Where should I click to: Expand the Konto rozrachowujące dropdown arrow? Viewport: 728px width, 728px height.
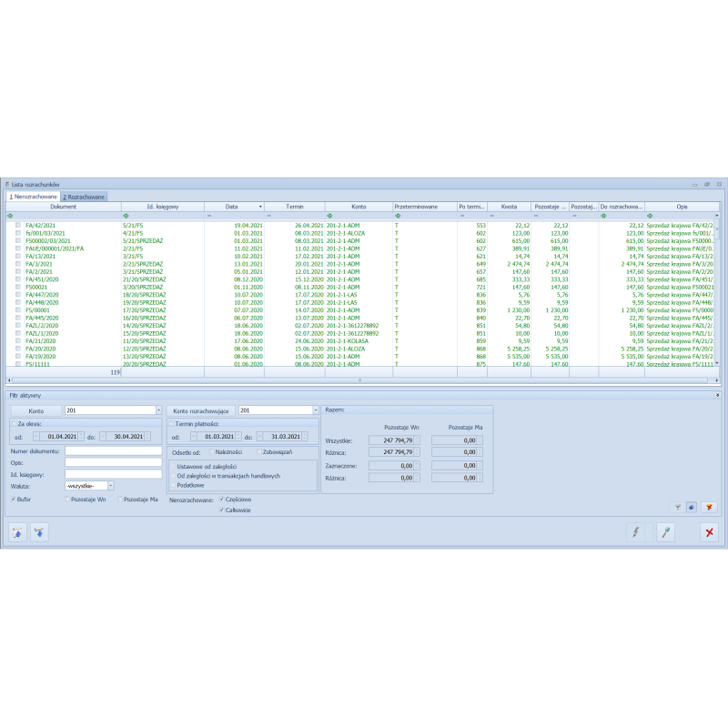click(313, 410)
